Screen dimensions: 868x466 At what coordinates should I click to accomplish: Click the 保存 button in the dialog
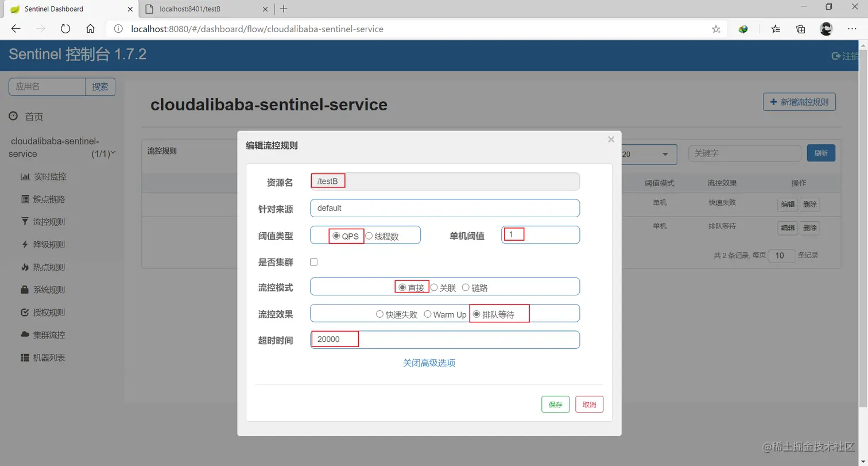pos(556,405)
